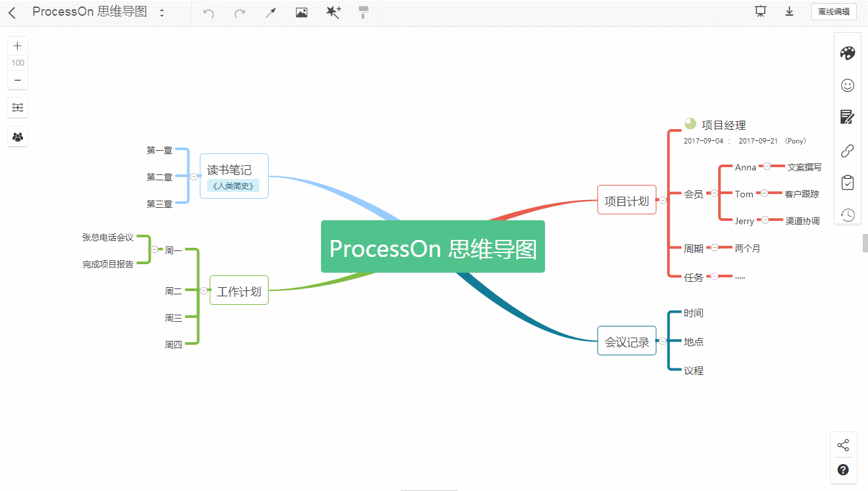Viewport: 868px width, 491px height.
Task: Collapse the 会议记录 branch
Action: [x=663, y=341]
